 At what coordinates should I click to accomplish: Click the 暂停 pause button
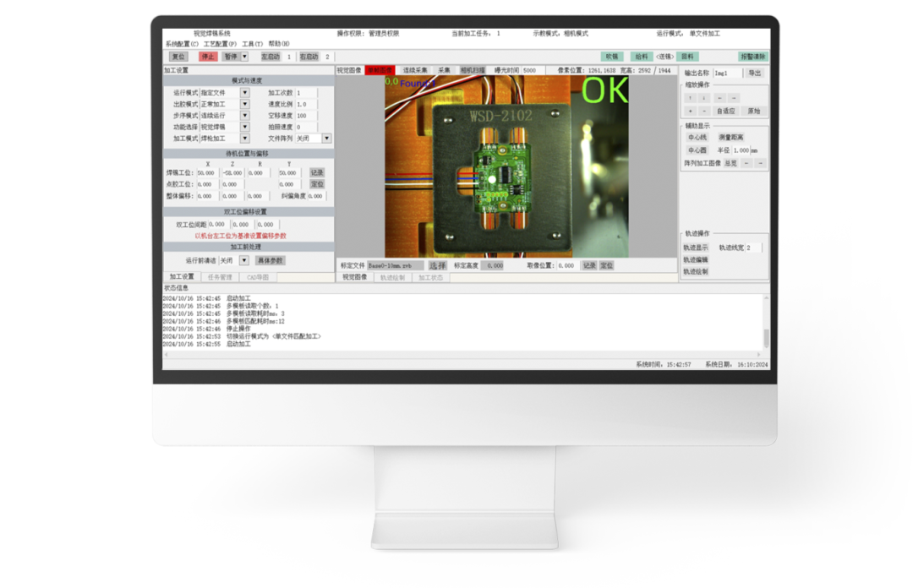click(x=231, y=57)
